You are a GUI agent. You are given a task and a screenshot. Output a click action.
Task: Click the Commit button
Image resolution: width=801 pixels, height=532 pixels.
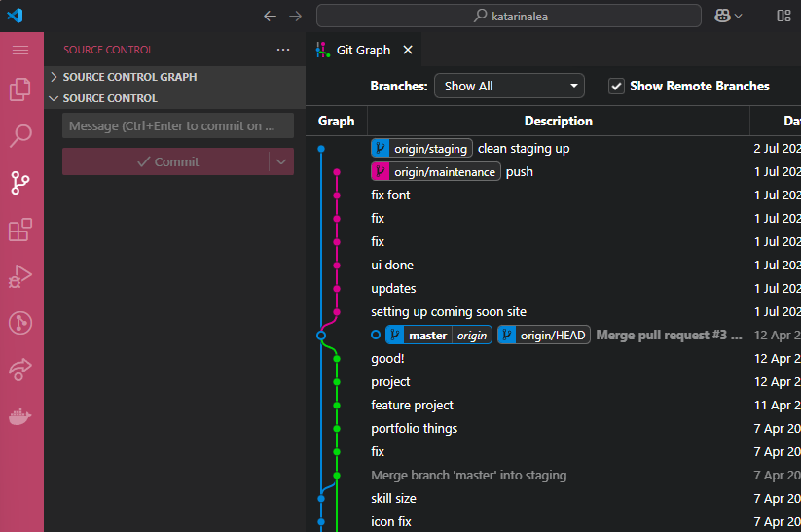point(166,161)
